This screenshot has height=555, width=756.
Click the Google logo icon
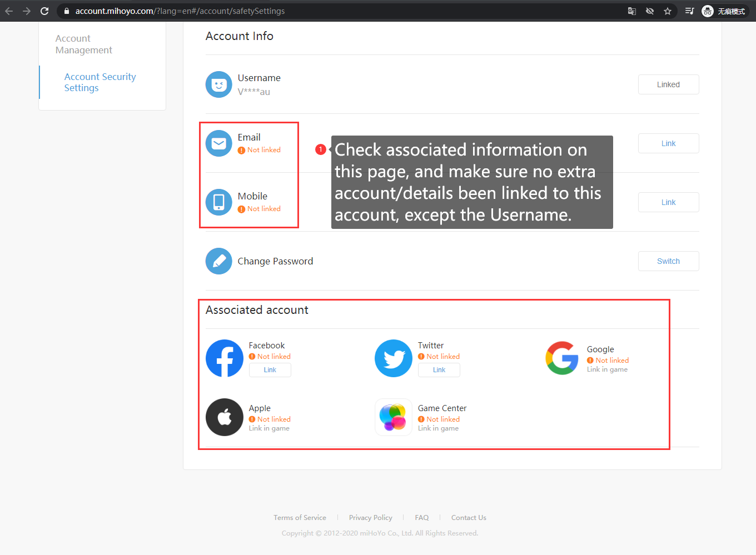click(x=562, y=358)
